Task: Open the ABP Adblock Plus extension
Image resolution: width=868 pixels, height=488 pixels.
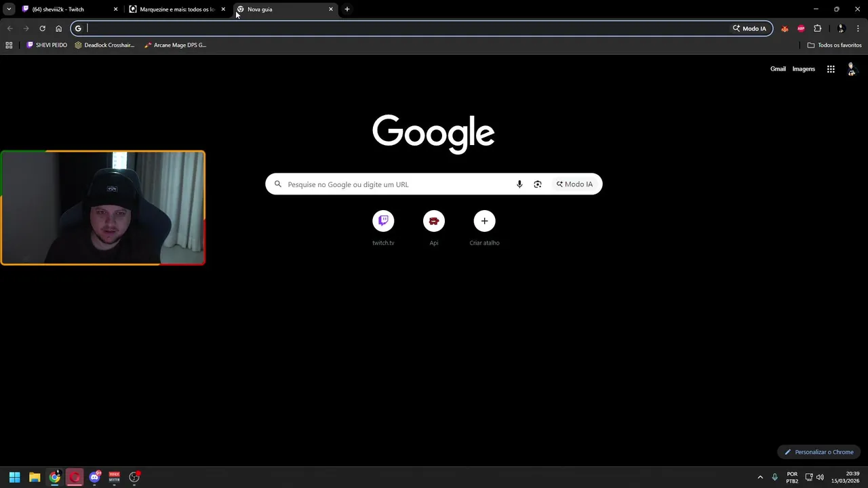Action: (x=801, y=28)
